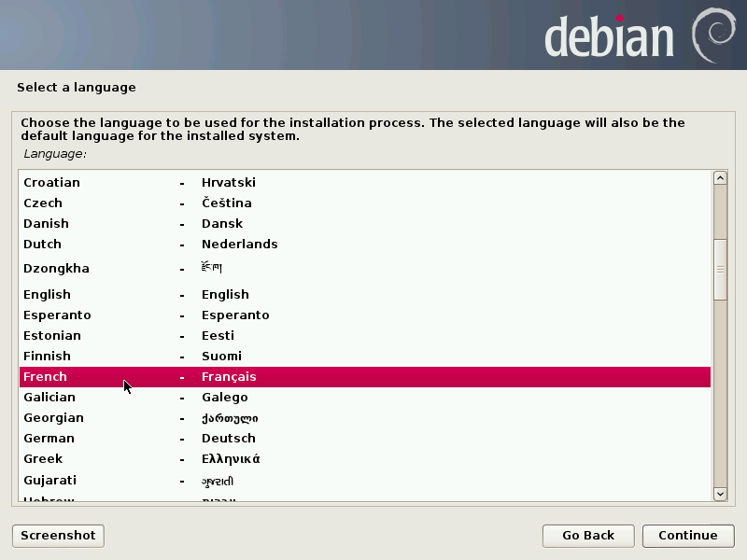
Task: Click the scrollbar up arrow
Action: click(x=720, y=178)
